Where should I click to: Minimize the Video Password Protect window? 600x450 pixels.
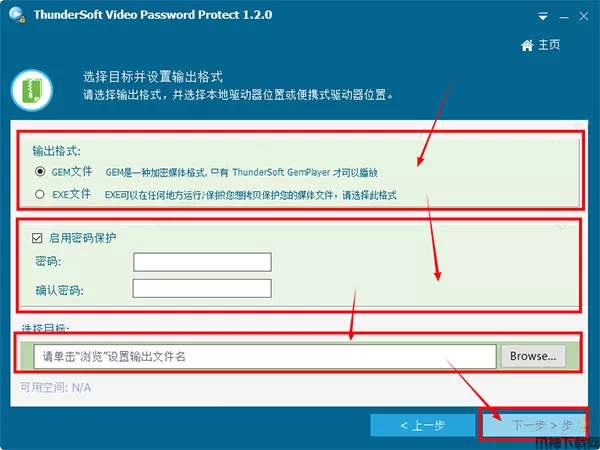[563, 17]
